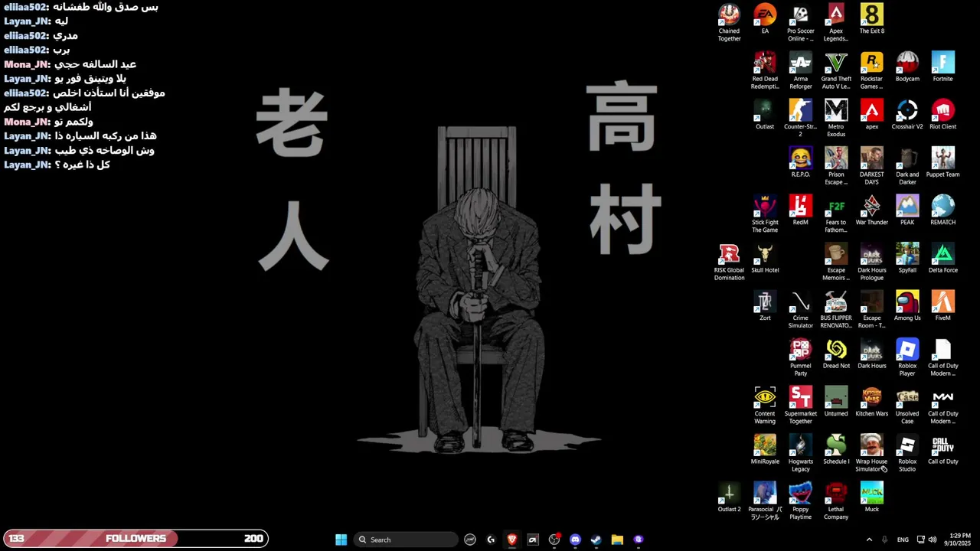Select the REMATCH desktop icon

(x=942, y=210)
